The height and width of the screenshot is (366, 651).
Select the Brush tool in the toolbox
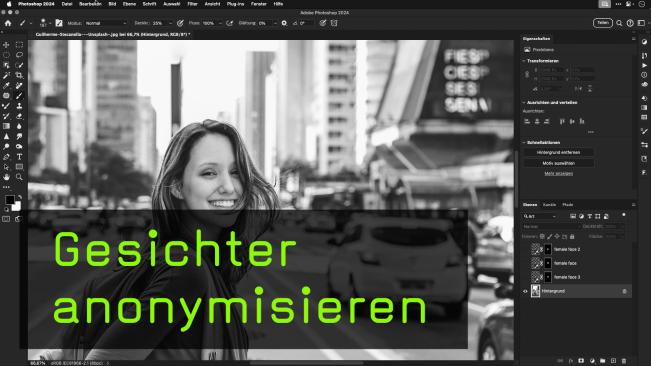tap(19, 95)
